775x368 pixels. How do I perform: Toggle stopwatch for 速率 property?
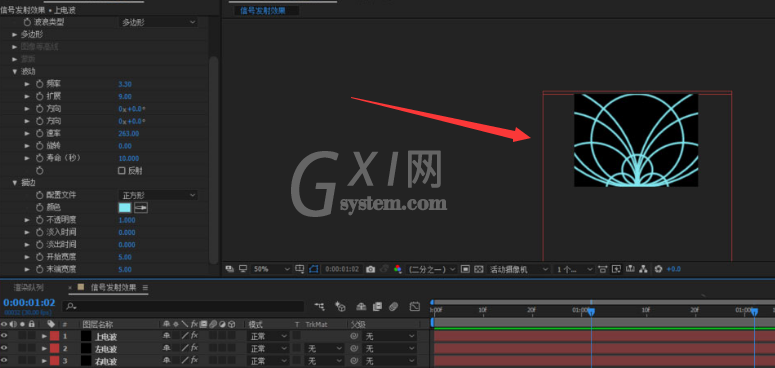40,133
